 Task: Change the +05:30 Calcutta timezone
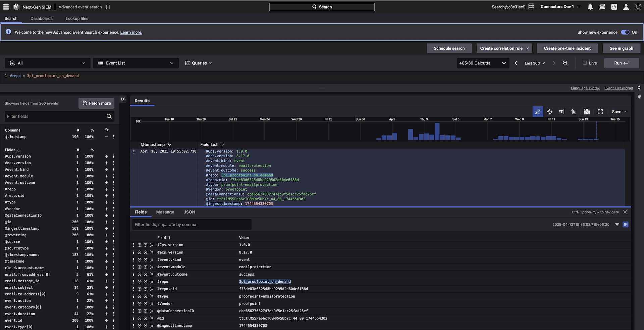click(x=483, y=63)
